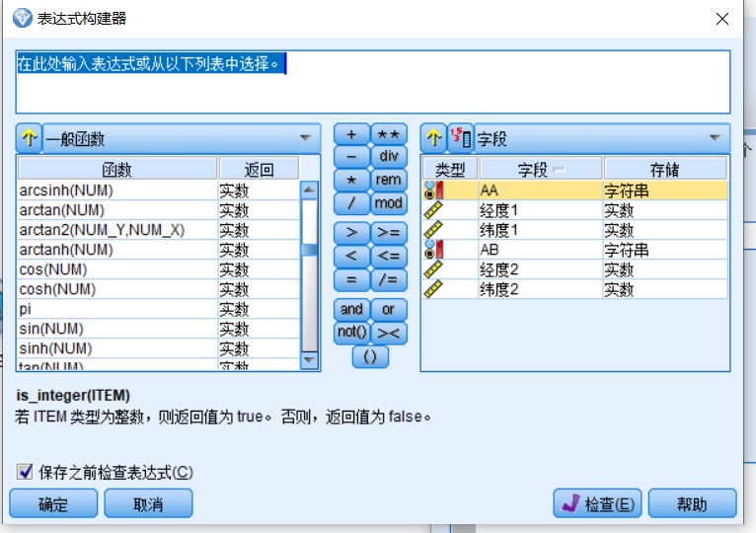
Task: Click the function list scroll-up arrow
Action: 309,190
